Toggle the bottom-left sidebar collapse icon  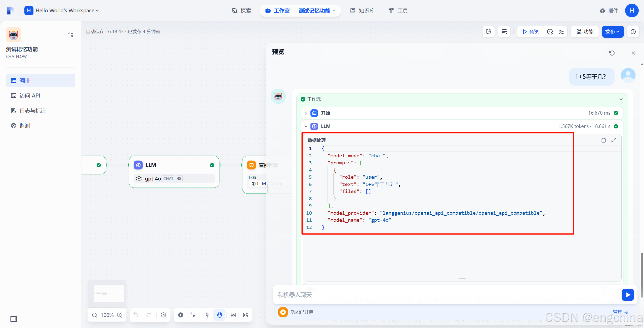click(x=14, y=319)
